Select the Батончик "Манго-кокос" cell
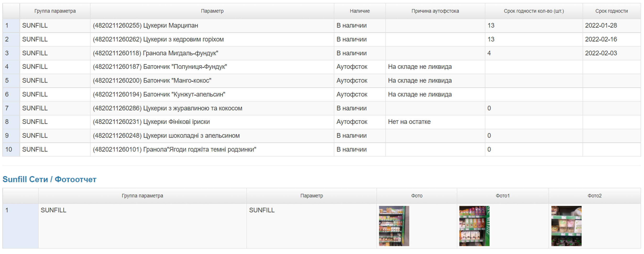The height and width of the screenshot is (254, 644). coord(212,81)
